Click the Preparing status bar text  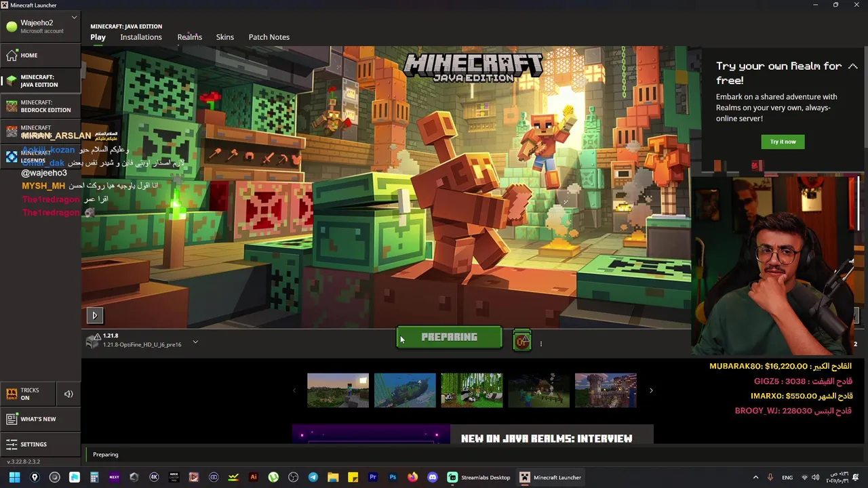[105, 455]
